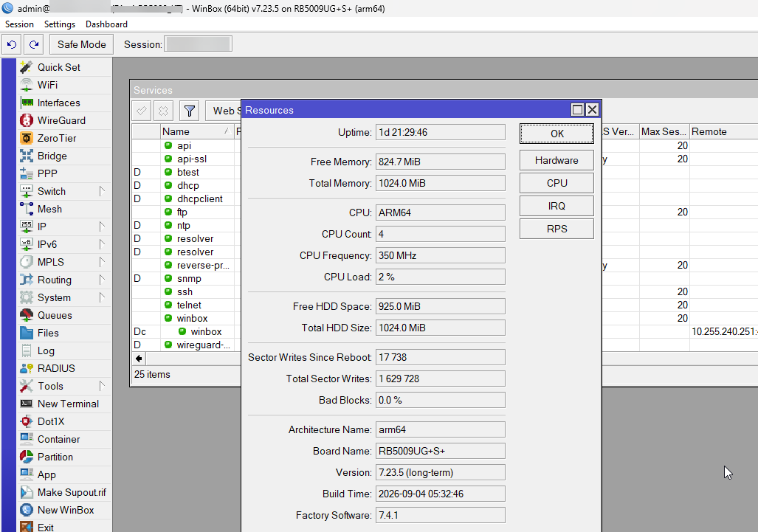Open the Dashboard menu

click(x=106, y=24)
